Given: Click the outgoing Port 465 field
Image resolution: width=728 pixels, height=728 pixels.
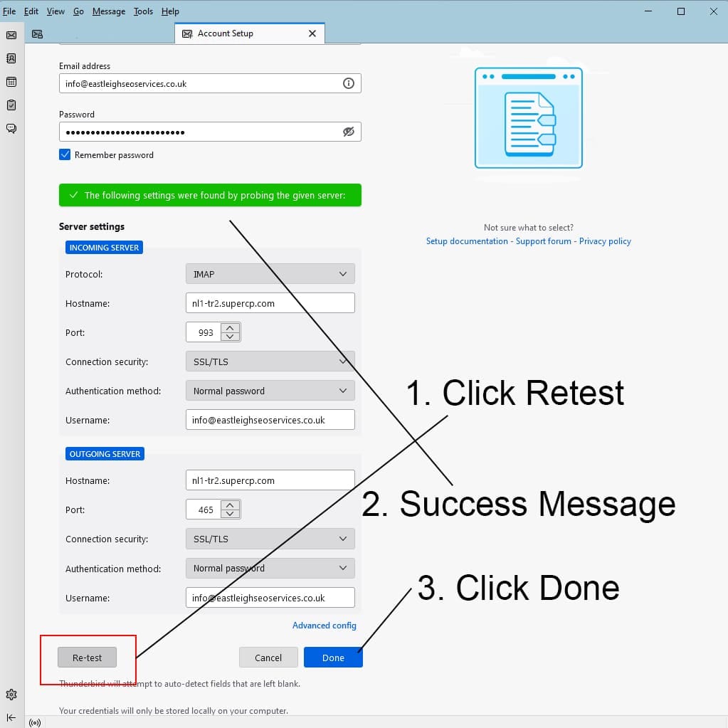Looking at the screenshot, I should pos(204,510).
